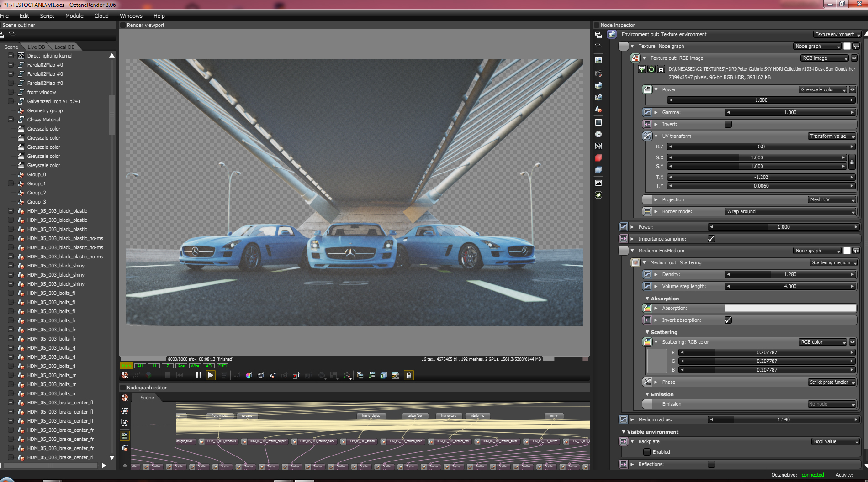The image size is (868, 482).
Task: Recenter the view using the viewport toolbar icon
Action: [x=125, y=375]
